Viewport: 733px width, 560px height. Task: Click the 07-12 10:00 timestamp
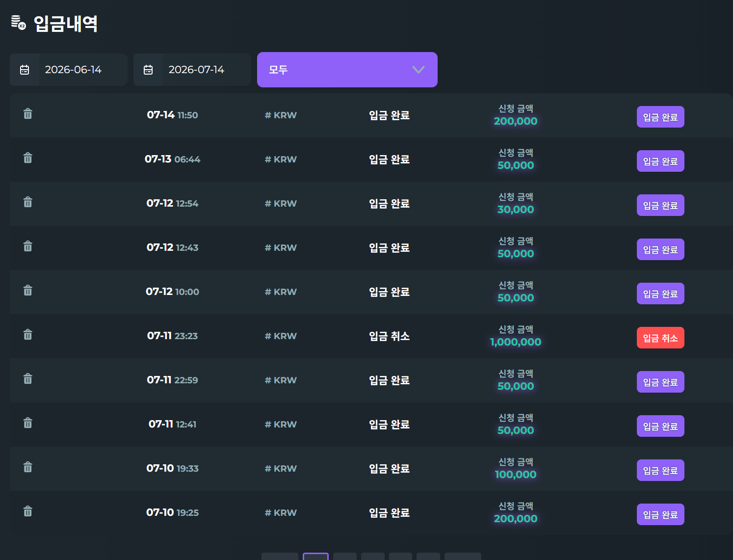point(173,292)
